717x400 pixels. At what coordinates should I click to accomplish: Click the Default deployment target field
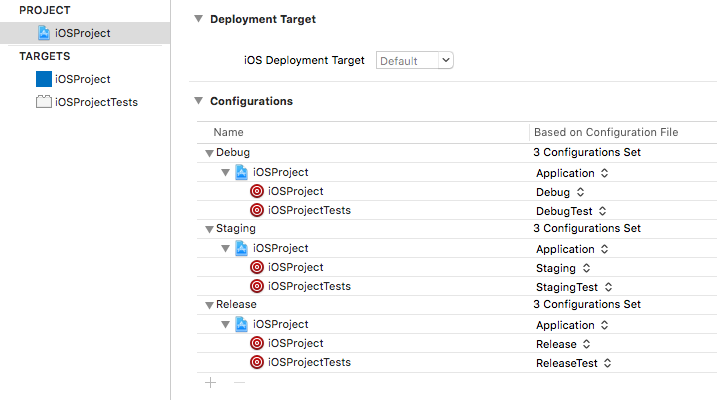coord(407,61)
